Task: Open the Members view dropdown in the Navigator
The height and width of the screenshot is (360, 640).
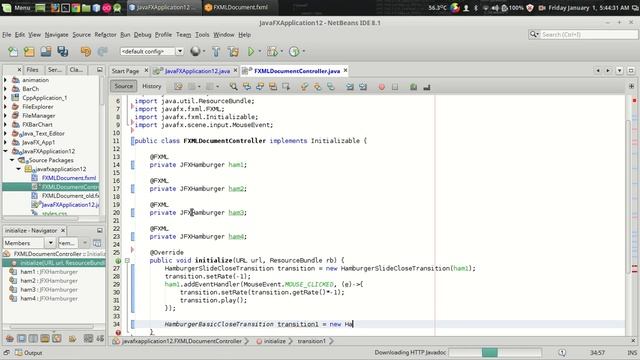Action: pyautogui.click(x=50, y=243)
